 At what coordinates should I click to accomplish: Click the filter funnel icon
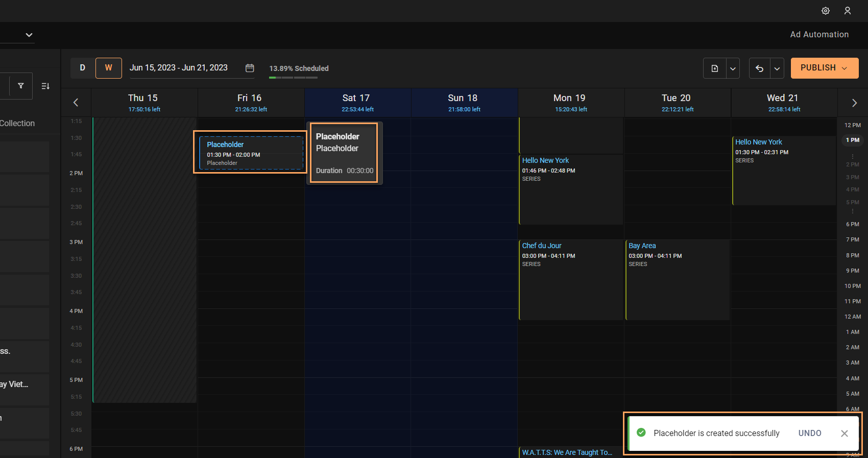click(21, 86)
